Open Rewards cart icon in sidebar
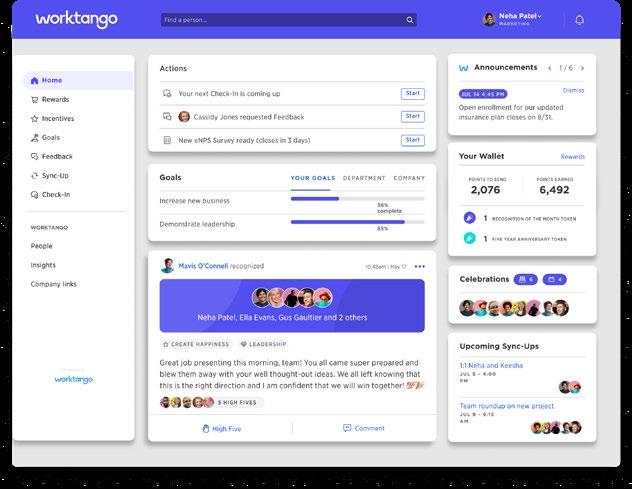This screenshot has width=632, height=489. pos(35,99)
